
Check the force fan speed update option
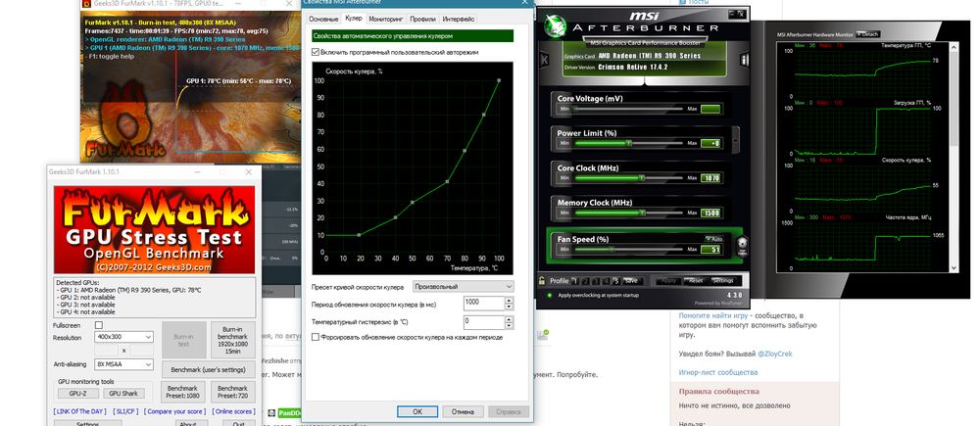pos(315,336)
